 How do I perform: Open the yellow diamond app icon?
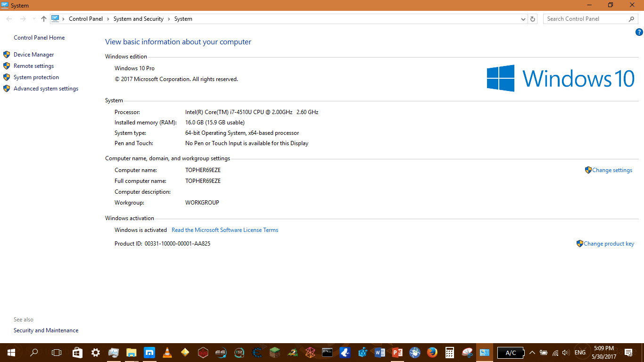pos(185,353)
